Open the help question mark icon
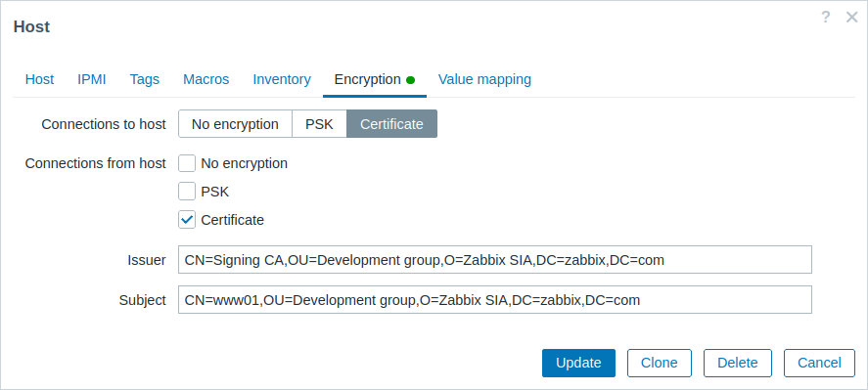The image size is (868, 390). click(825, 18)
